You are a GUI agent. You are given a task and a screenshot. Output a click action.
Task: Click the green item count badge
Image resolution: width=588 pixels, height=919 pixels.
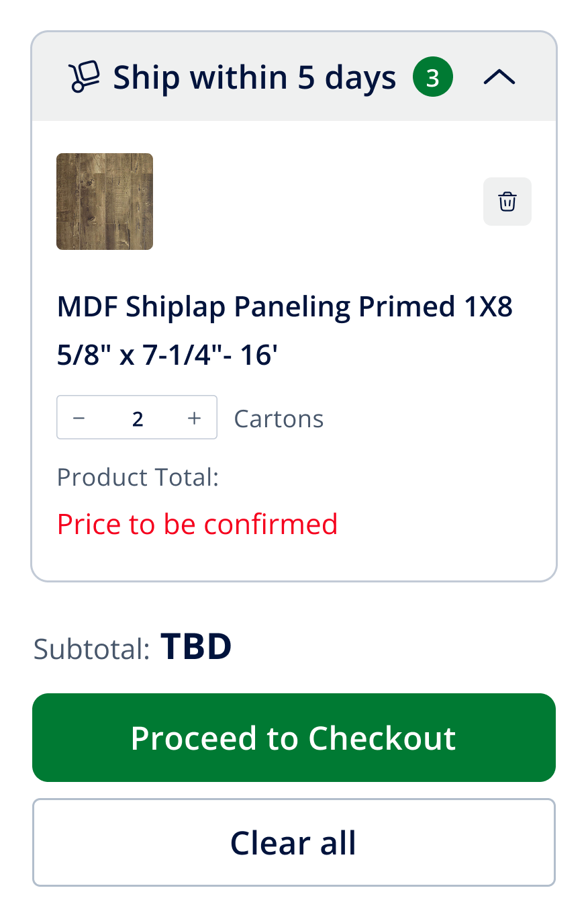[x=433, y=78]
